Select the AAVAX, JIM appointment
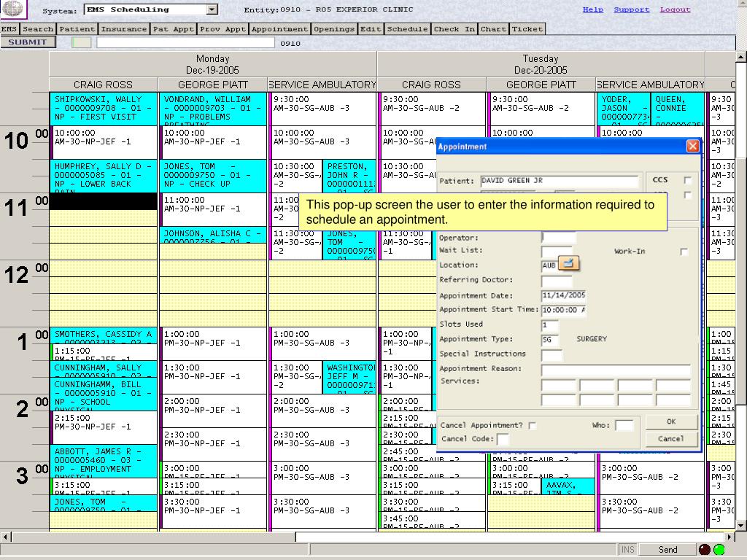747x560 pixels. [568, 486]
